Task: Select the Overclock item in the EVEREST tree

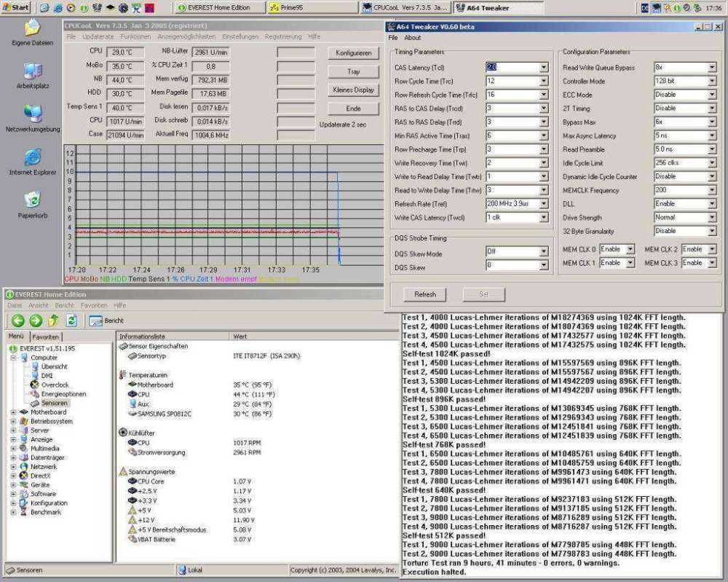Action: 55,385
